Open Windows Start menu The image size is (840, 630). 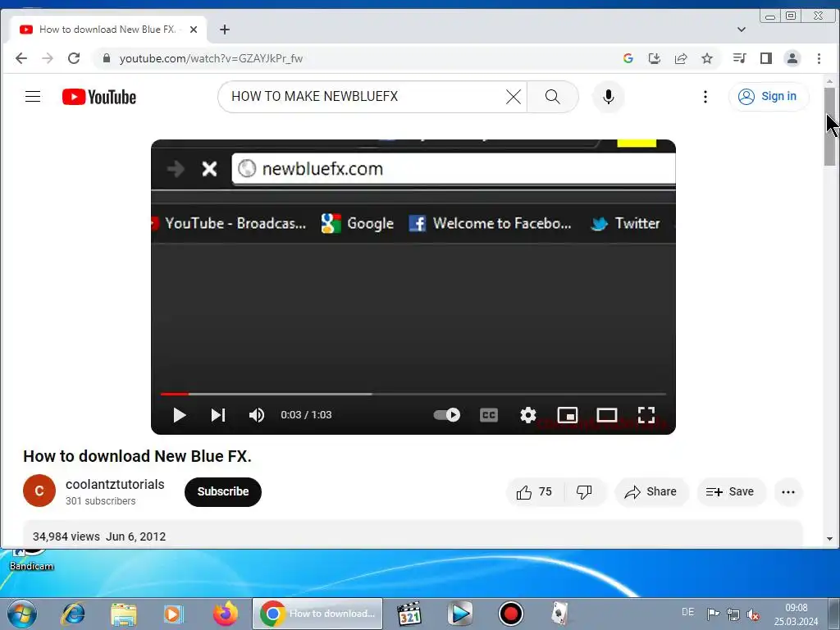(21, 614)
